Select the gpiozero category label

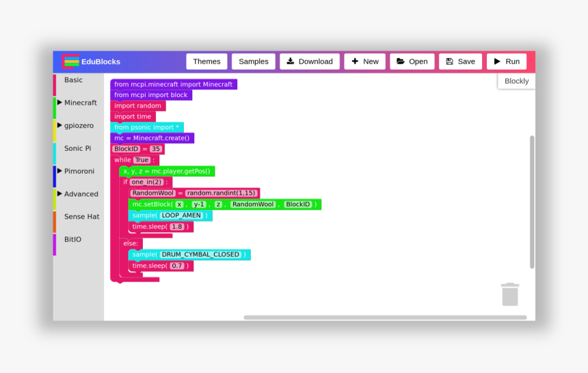[x=79, y=126]
